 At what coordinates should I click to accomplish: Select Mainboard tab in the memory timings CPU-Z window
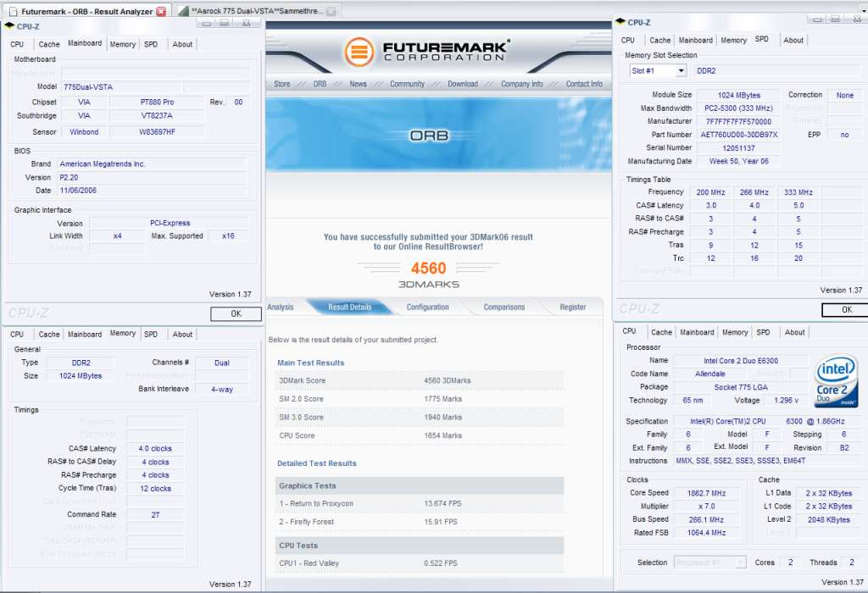coord(85,335)
